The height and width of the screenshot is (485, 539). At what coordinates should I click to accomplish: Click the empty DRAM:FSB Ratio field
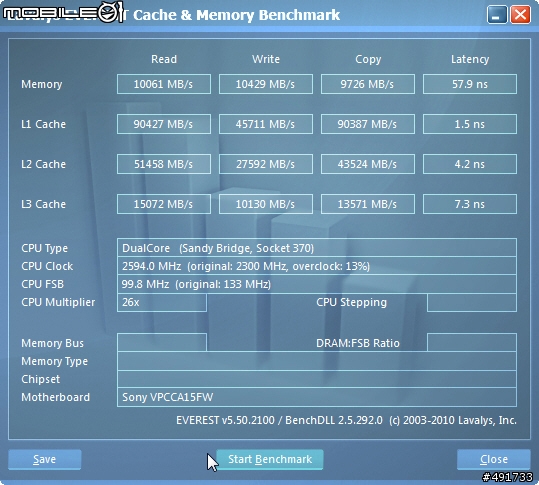point(472,342)
